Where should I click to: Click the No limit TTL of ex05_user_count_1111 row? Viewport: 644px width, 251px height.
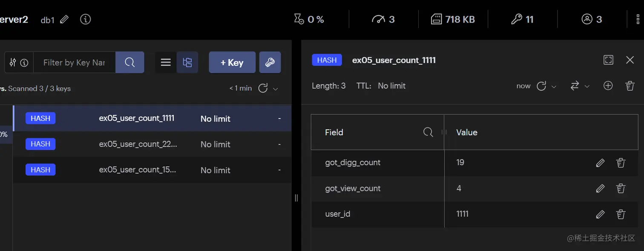pyautogui.click(x=215, y=119)
